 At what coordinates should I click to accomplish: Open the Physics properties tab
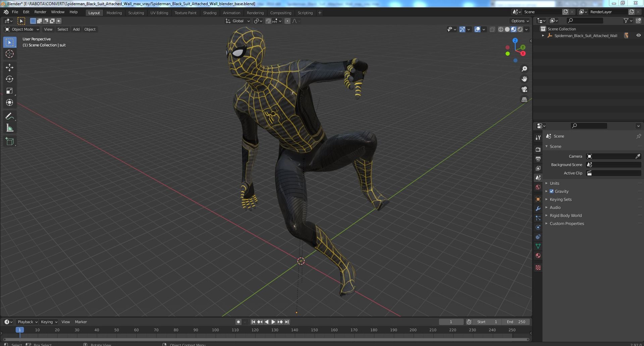pyautogui.click(x=538, y=227)
